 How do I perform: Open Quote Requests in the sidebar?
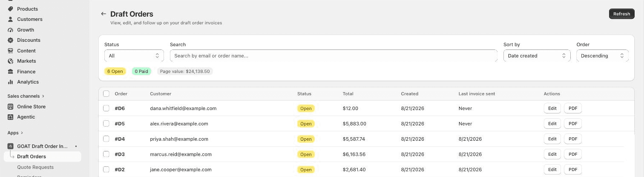pyautogui.click(x=35, y=167)
